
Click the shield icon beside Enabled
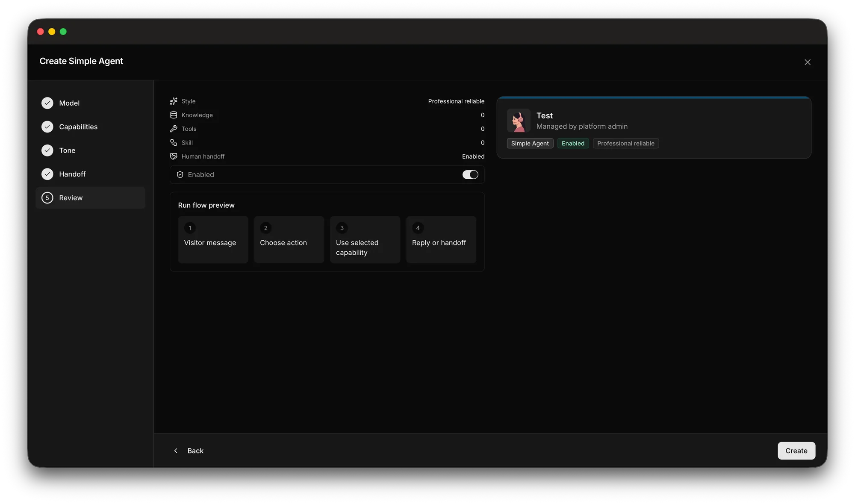(x=180, y=175)
